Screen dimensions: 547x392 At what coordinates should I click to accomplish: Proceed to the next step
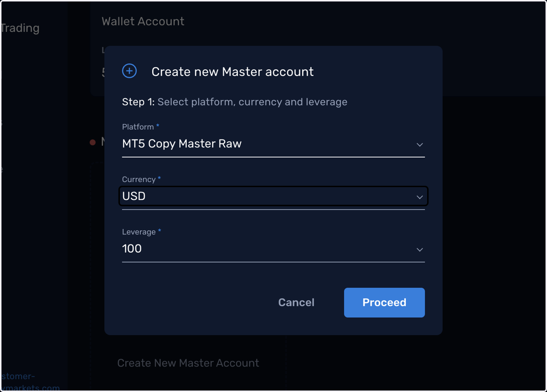coord(384,302)
